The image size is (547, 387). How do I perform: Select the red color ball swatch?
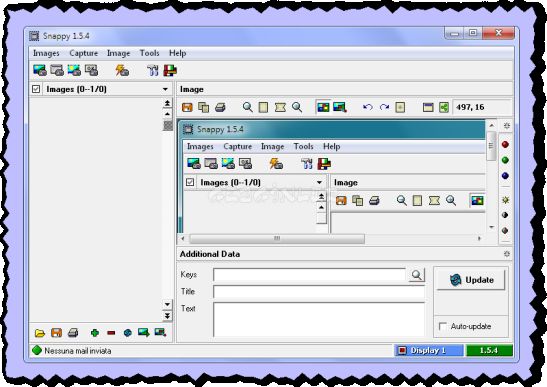pyautogui.click(x=505, y=144)
